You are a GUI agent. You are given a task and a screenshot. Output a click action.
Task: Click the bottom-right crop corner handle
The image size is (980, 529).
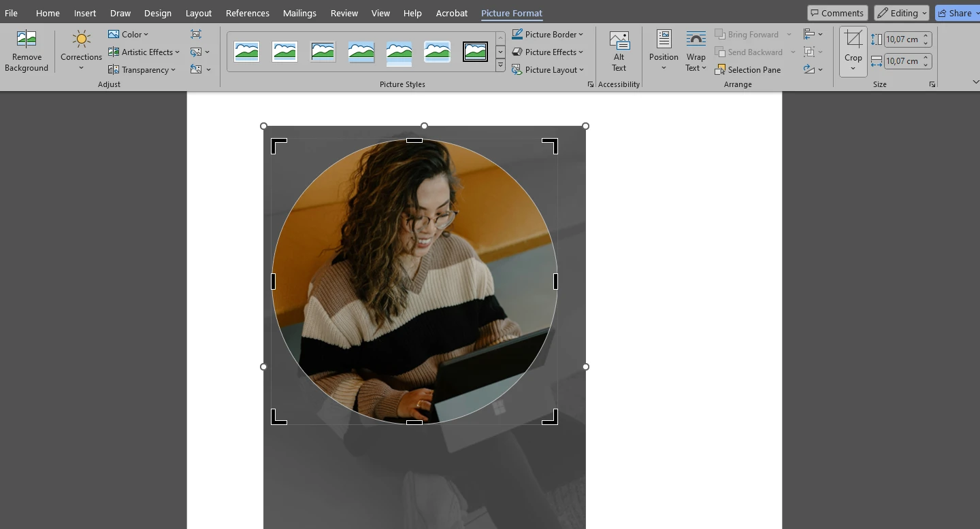click(550, 417)
